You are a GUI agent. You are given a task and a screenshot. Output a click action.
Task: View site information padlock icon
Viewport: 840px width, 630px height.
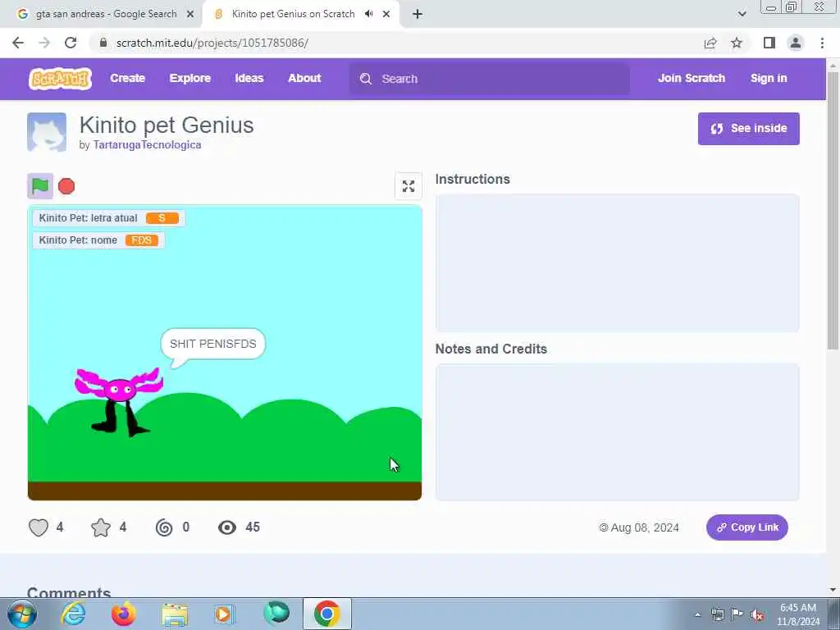[103, 43]
